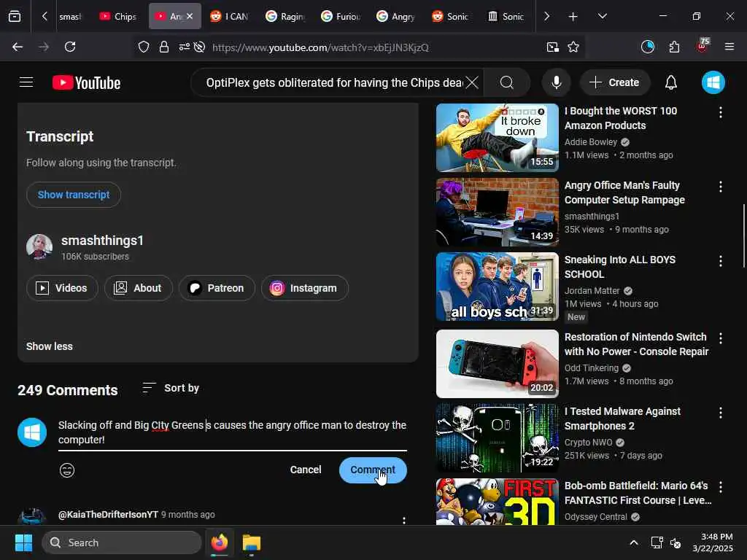
Task: Open more options for Angry Office Man video
Action: (x=720, y=187)
